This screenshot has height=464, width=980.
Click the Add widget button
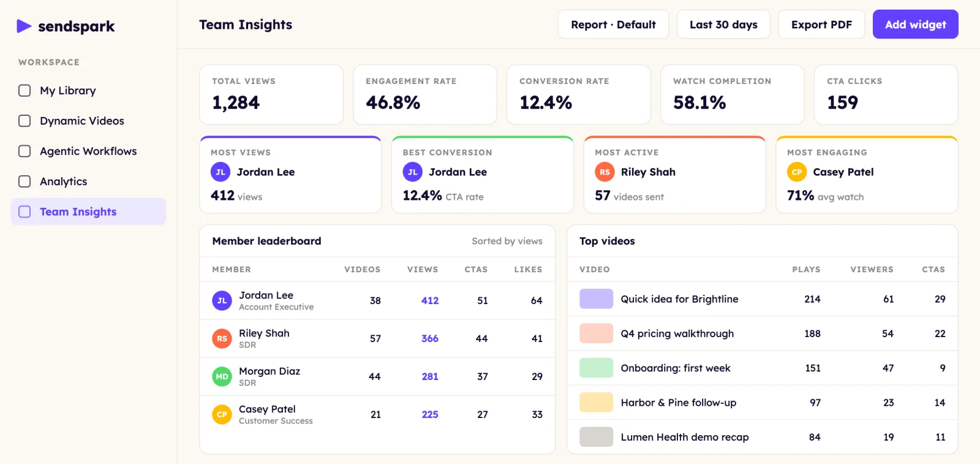tap(915, 25)
